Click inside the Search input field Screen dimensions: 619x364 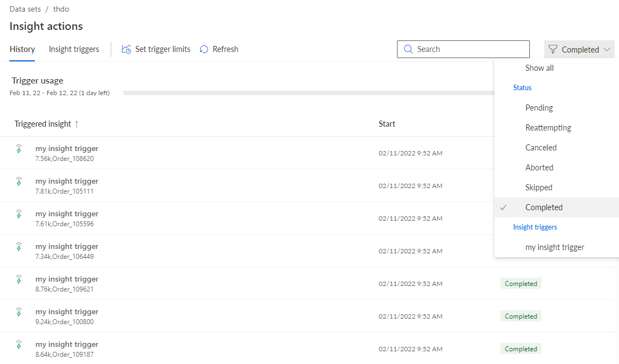463,49
